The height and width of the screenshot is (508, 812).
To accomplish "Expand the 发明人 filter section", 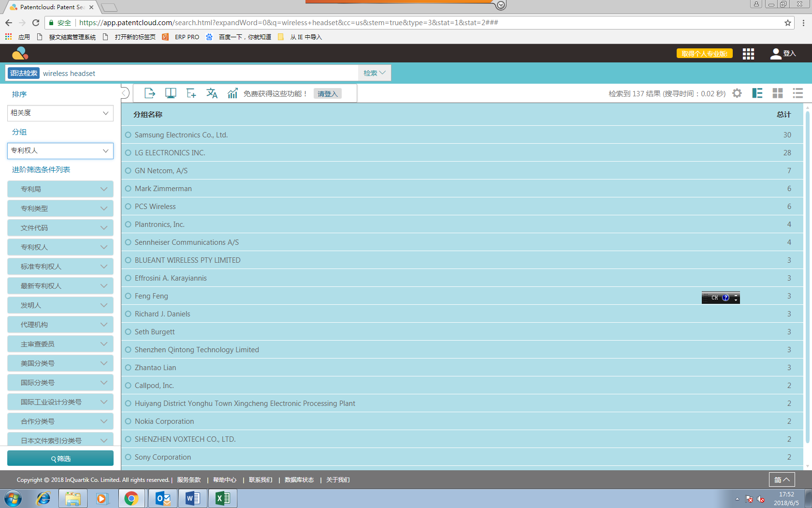I will click(60, 305).
